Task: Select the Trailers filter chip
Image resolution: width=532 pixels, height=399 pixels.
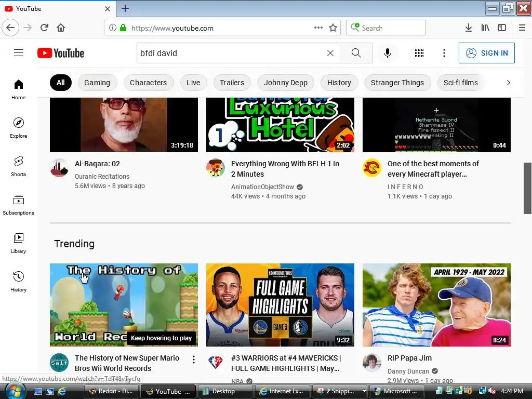Action: (x=232, y=83)
